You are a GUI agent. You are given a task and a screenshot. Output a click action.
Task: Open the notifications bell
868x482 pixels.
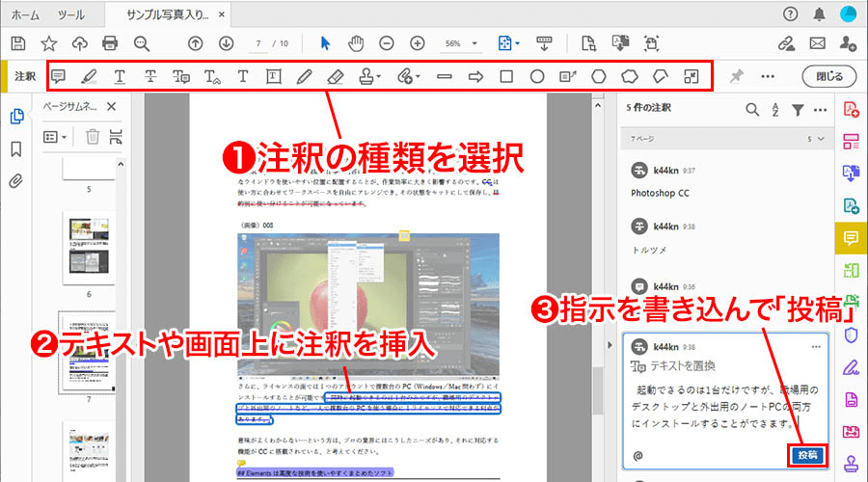point(819,14)
